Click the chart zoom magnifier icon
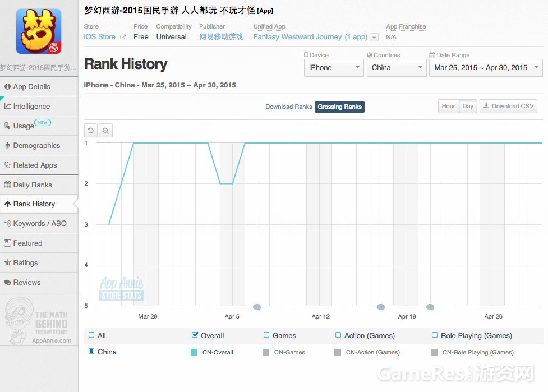 point(105,131)
